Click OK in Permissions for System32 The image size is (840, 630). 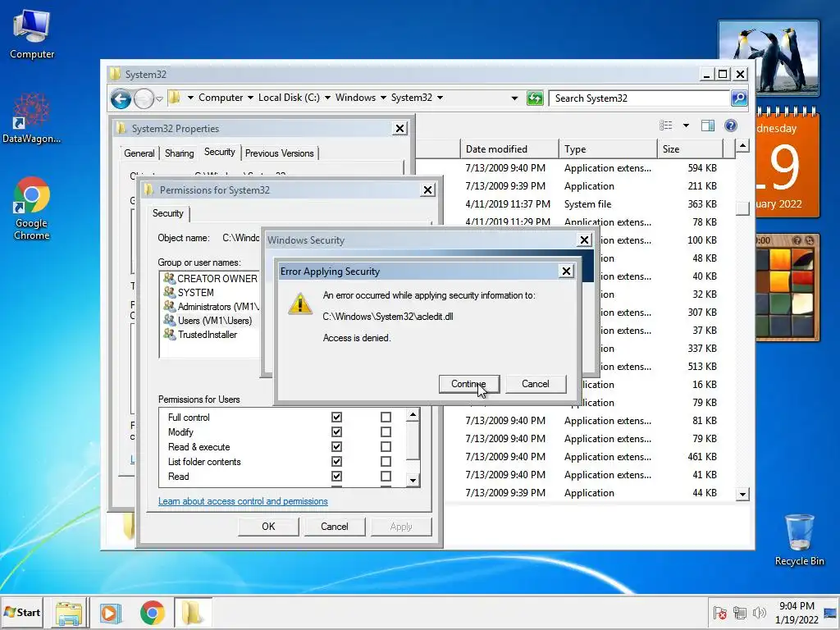(x=268, y=527)
